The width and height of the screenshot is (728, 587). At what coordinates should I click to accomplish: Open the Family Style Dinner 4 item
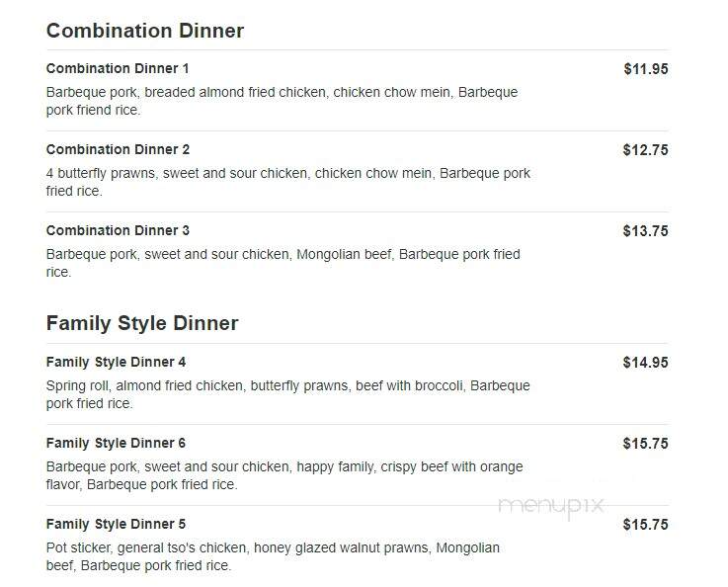coord(117,363)
